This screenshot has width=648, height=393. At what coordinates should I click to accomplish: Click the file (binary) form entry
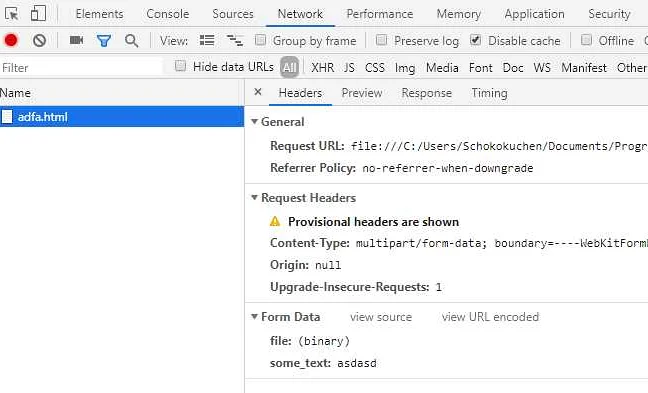[310, 341]
